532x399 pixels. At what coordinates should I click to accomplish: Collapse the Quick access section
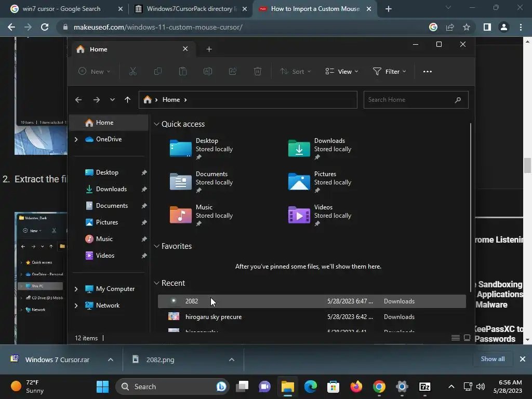[x=156, y=124]
